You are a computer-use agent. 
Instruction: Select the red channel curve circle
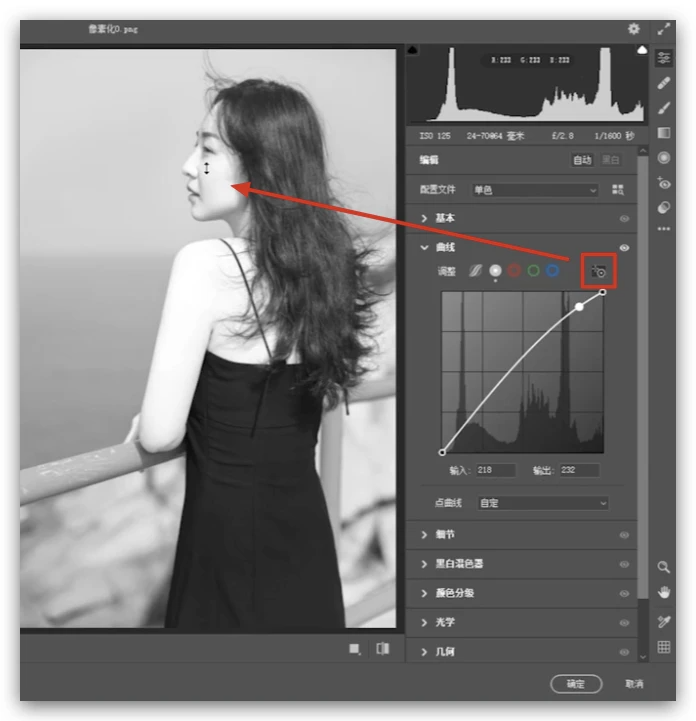(514, 271)
